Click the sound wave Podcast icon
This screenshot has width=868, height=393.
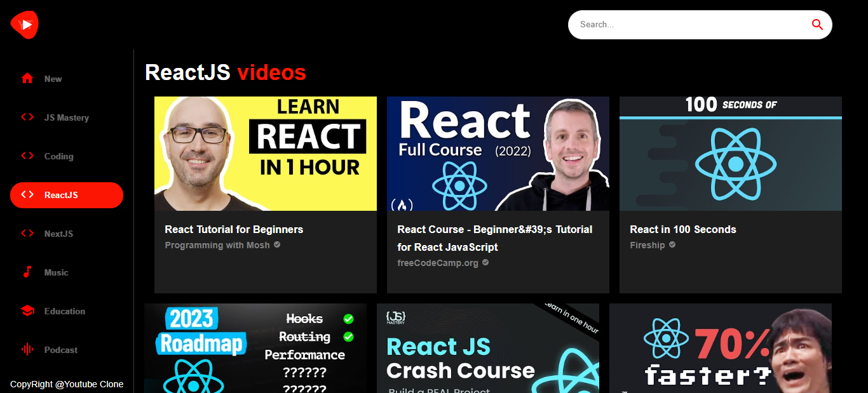[x=27, y=350]
